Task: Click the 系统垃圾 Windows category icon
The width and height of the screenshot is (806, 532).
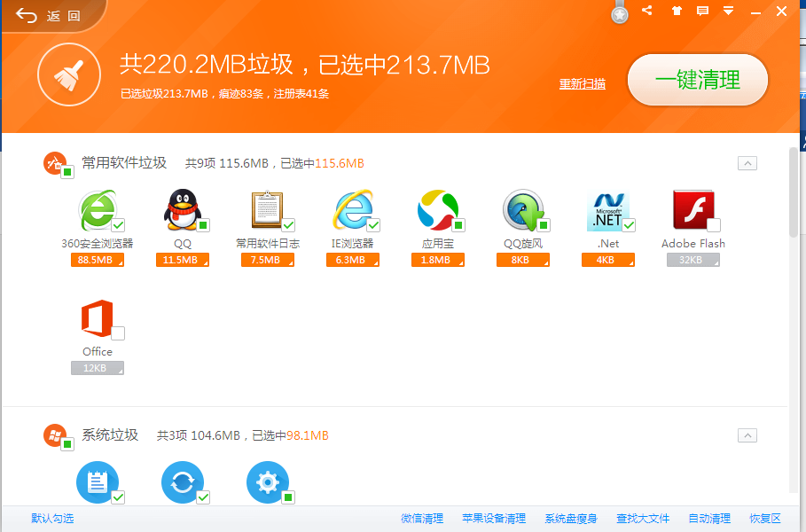Action: coord(55,435)
